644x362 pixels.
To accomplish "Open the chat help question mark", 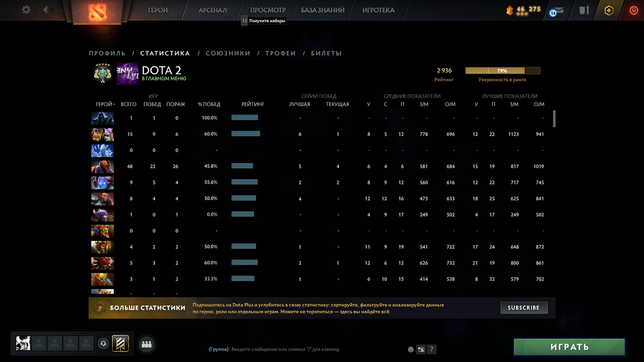I will click(432, 349).
